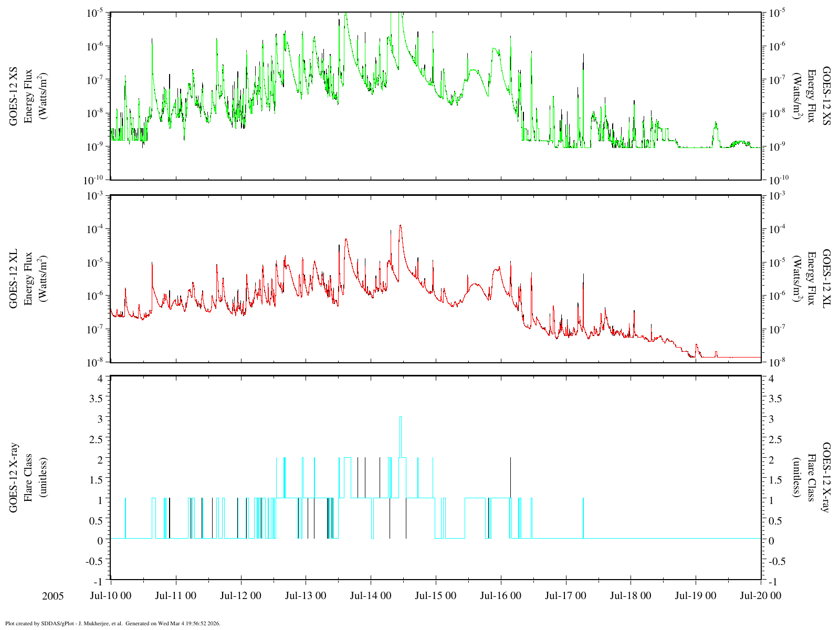Select the left GOES-12 X-ray Flare Class title

(x=28, y=478)
